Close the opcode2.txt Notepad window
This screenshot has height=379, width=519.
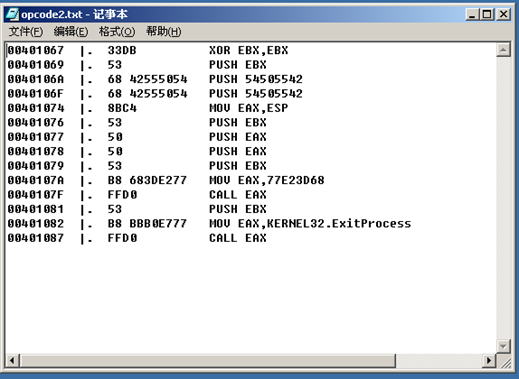(x=503, y=14)
